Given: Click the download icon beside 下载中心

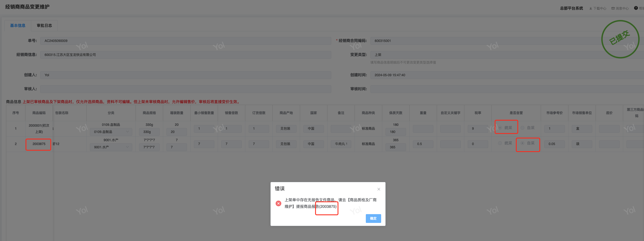Looking at the screenshot, I should [591, 8].
